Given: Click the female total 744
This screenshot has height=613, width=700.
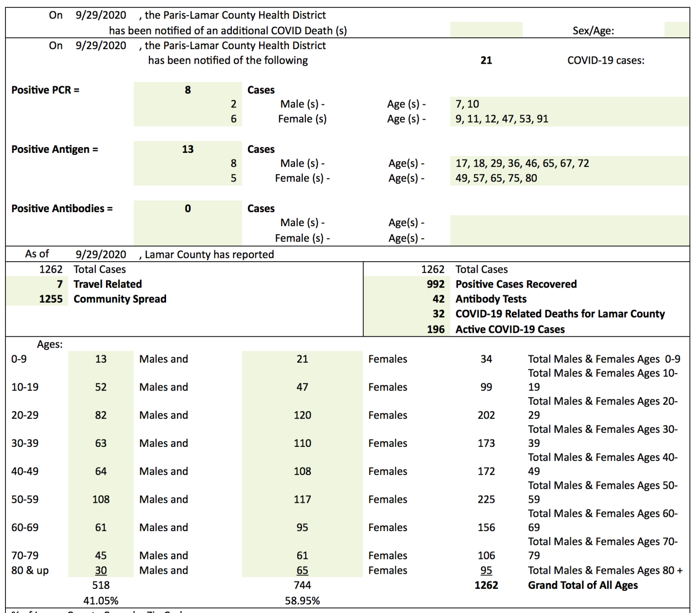Looking at the screenshot, I should 302,585.
